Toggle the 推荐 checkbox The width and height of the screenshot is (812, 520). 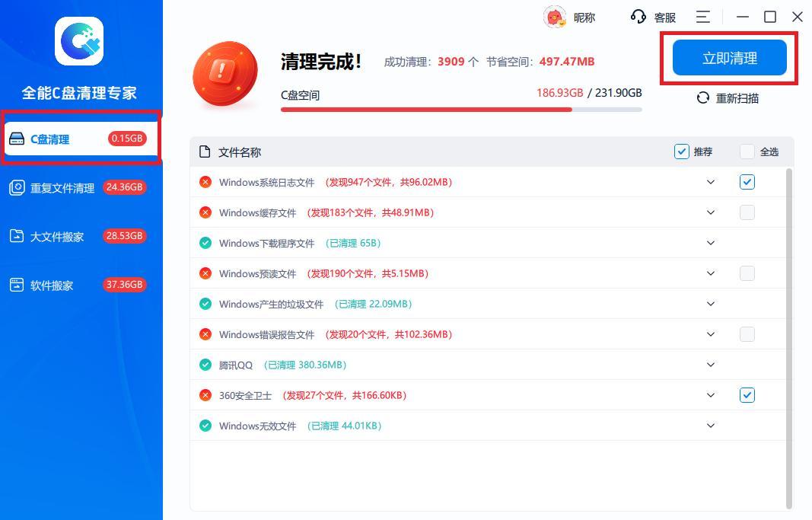pyautogui.click(x=682, y=152)
